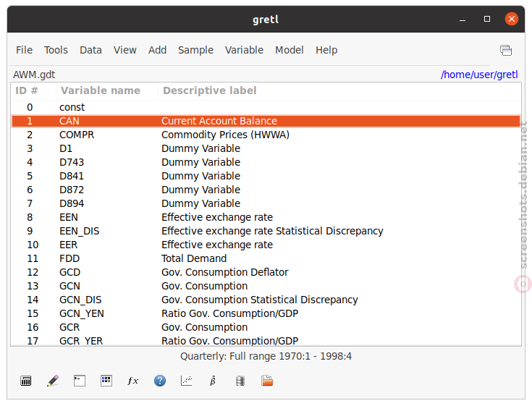Open the Model menu

click(290, 50)
